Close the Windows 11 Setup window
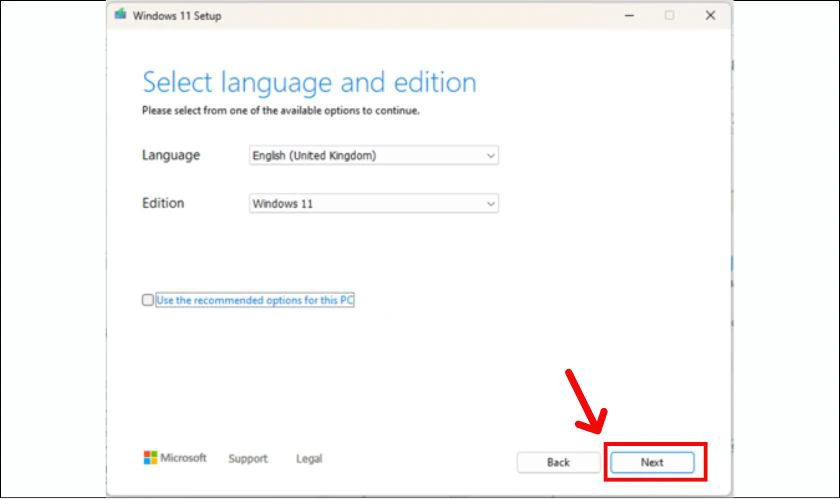840x500 pixels. click(710, 16)
